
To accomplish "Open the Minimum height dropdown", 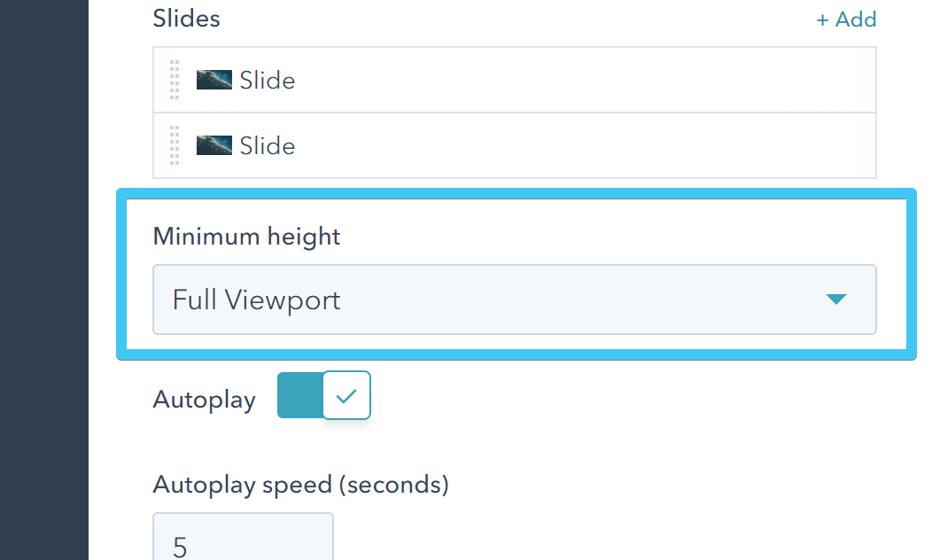I will click(x=514, y=299).
